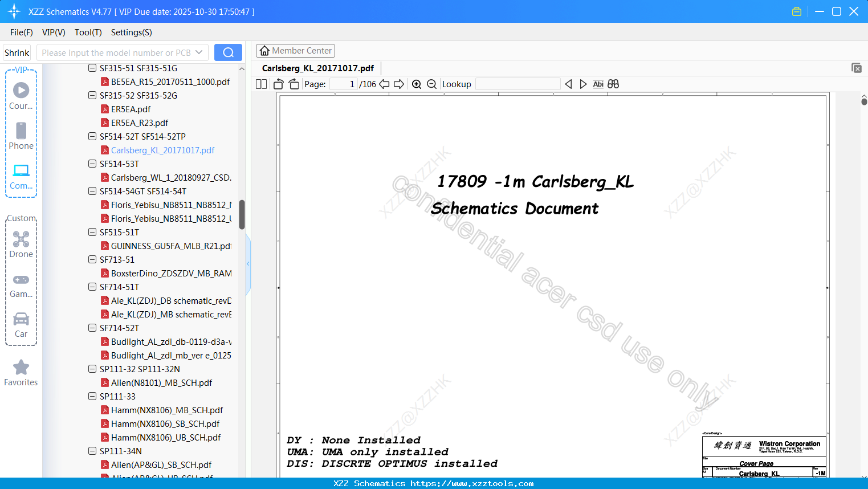Select the Carlsberg_KL_20171017.pdf tab
The height and width of the screenshot is (489, 868).
point(318,68)
